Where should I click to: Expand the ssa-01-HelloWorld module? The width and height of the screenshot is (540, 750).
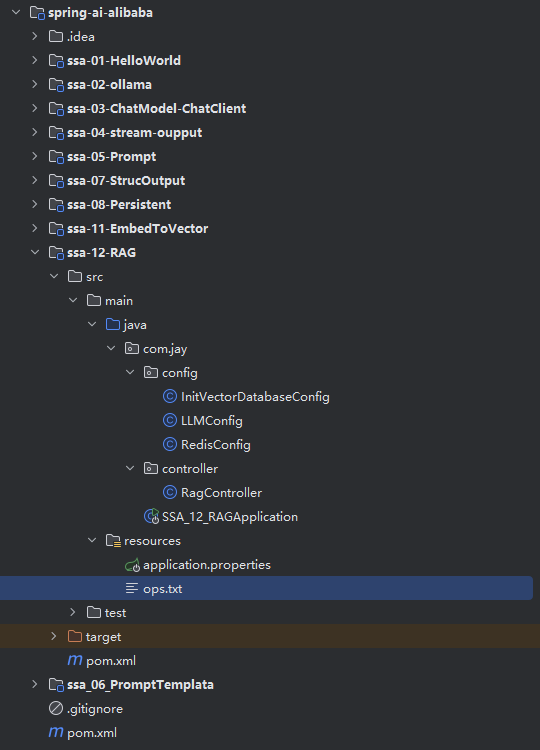(34, 60)
